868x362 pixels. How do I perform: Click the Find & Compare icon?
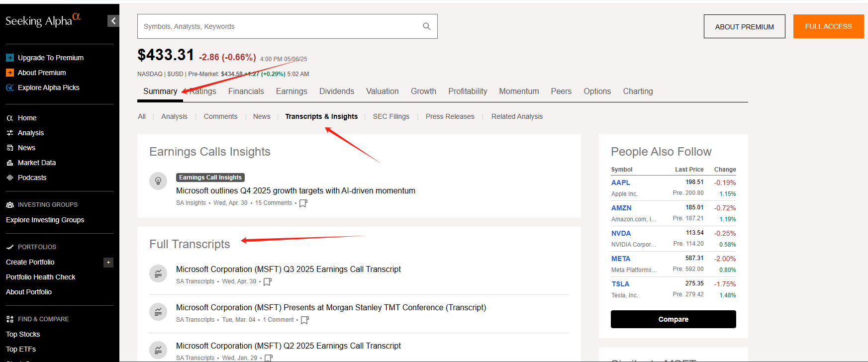point(10,319)
